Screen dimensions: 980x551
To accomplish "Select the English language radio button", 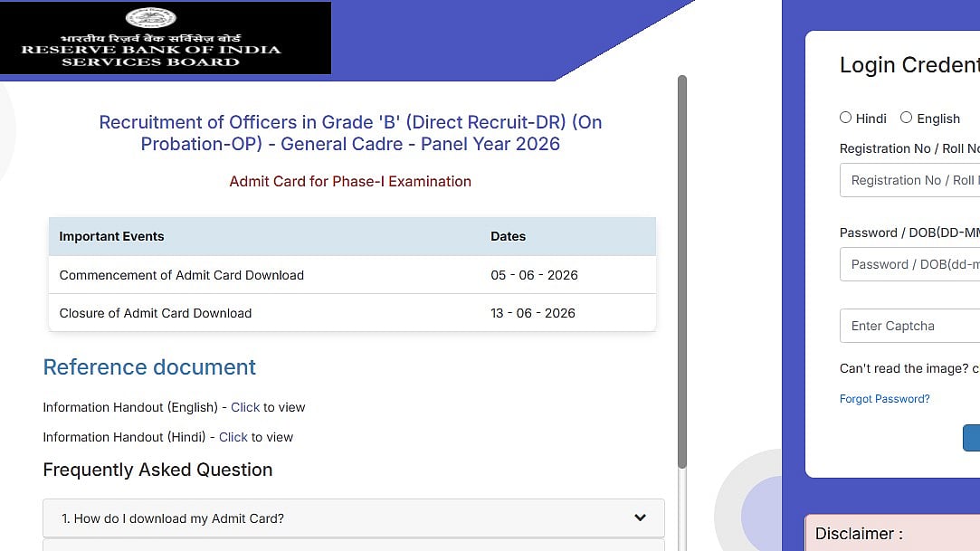I will click(906, 118).
